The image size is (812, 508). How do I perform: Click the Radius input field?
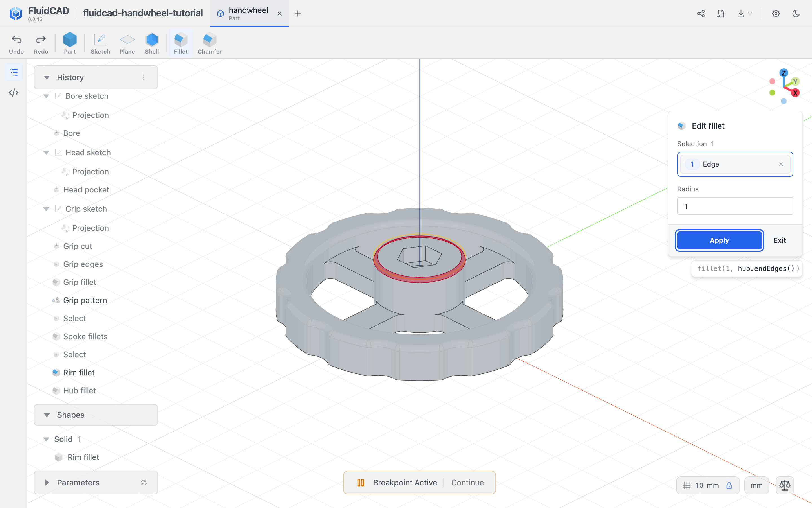tap(735, 206)
